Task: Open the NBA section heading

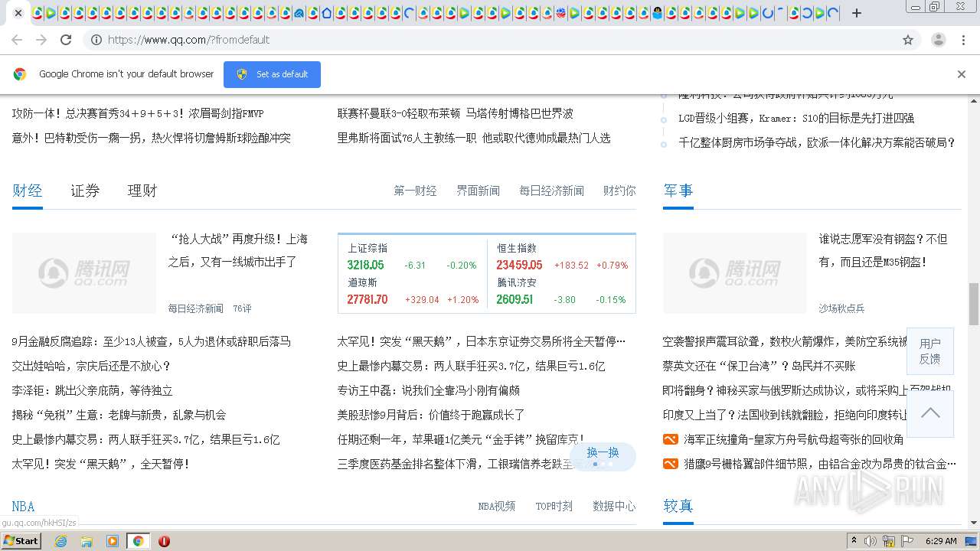Action: (23, 507)
